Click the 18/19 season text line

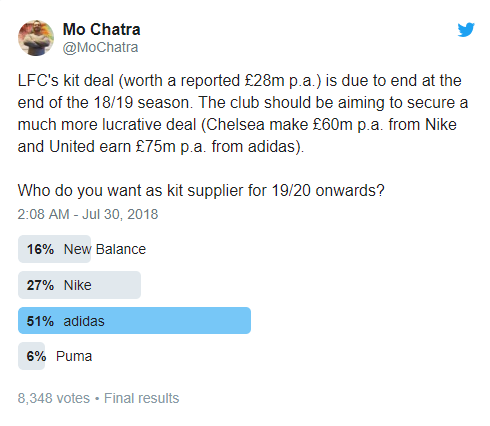click(243, 103)
